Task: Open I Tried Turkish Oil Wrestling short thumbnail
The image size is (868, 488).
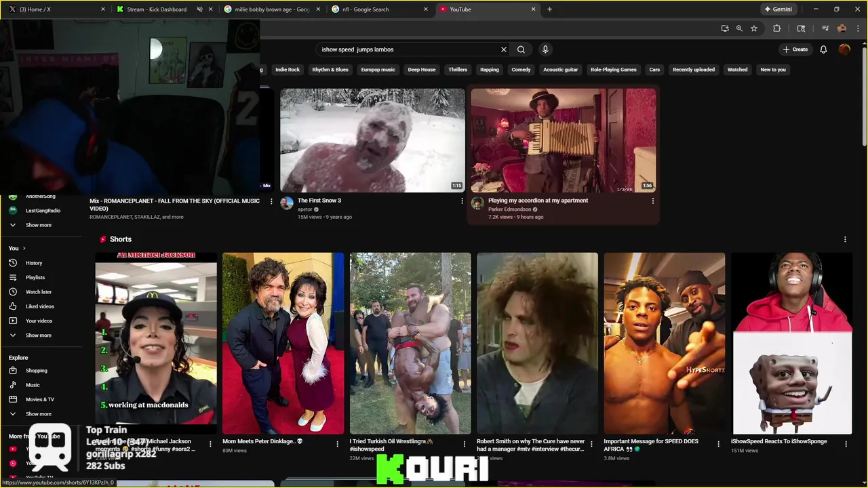Action: pos(410,343)
